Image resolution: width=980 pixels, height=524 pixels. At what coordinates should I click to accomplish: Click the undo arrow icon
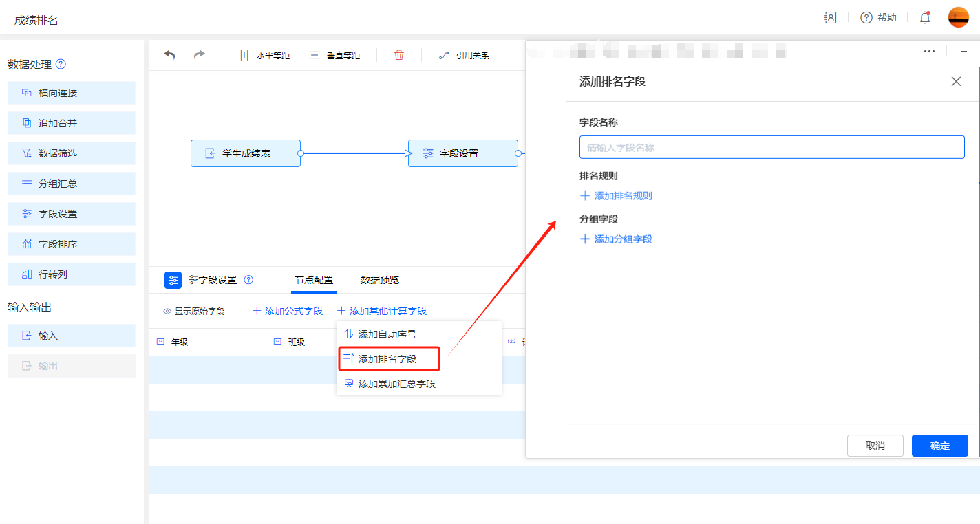coord(169,55)
